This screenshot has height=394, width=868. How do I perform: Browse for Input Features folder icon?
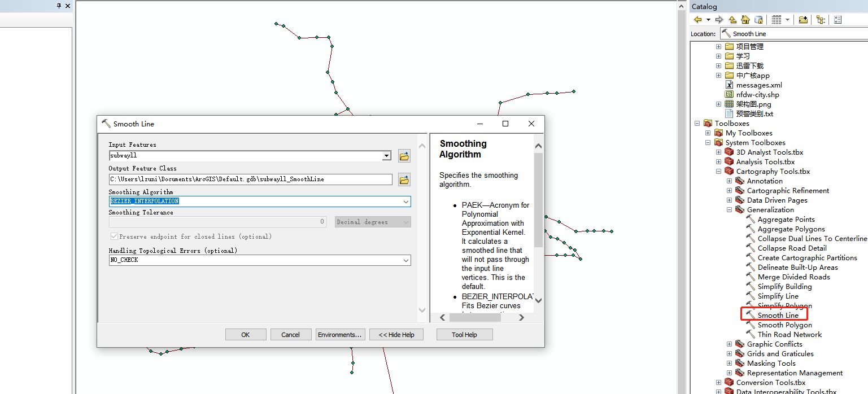pyautogui.click(x=404, y=156)
